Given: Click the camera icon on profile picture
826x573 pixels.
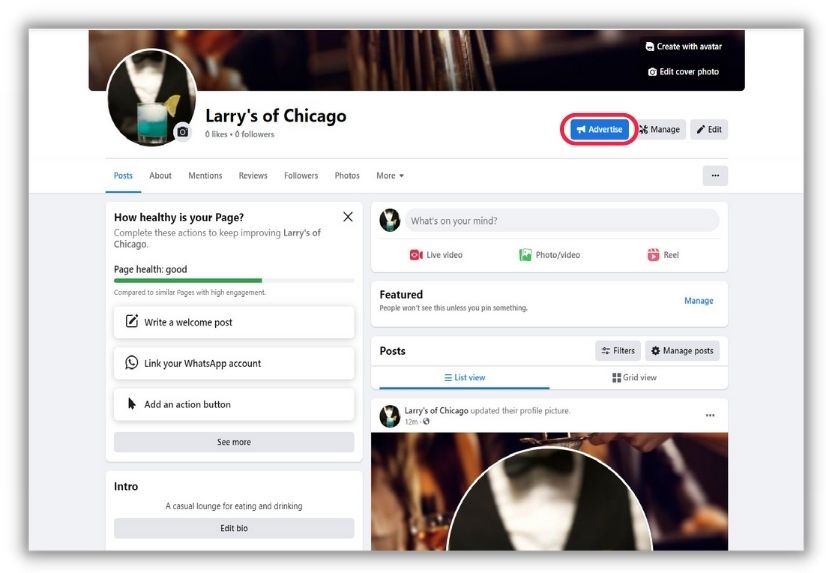Looking at the screenshot, I should point(182,132).
